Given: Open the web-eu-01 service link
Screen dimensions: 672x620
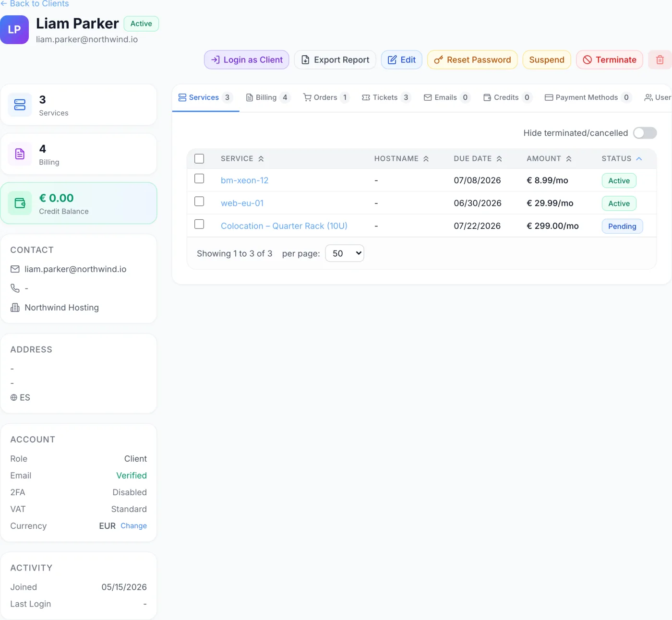Looking at the screenshot, I should point(242,203).
